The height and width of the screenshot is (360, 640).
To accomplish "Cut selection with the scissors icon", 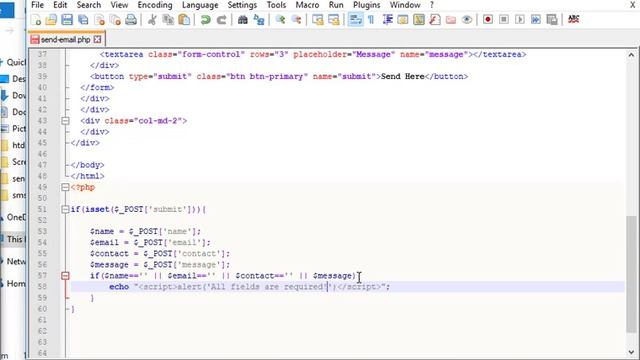I will point(152,20).
